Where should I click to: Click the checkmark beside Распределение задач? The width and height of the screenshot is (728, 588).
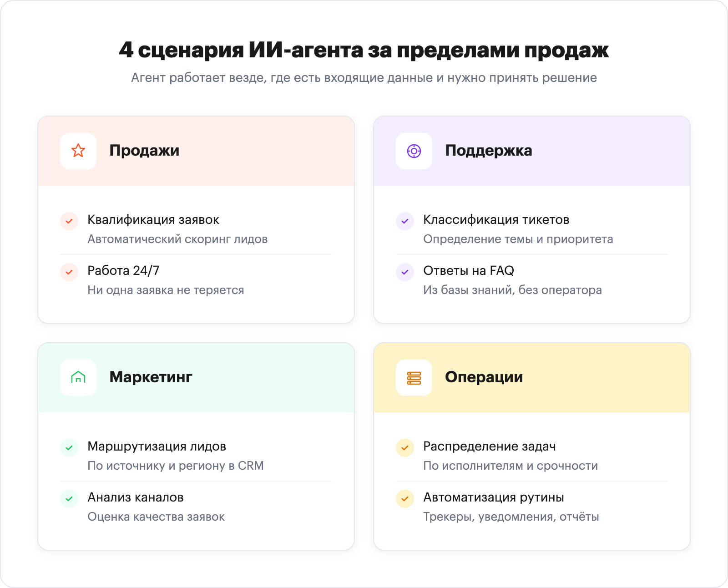tap(405, 448)
